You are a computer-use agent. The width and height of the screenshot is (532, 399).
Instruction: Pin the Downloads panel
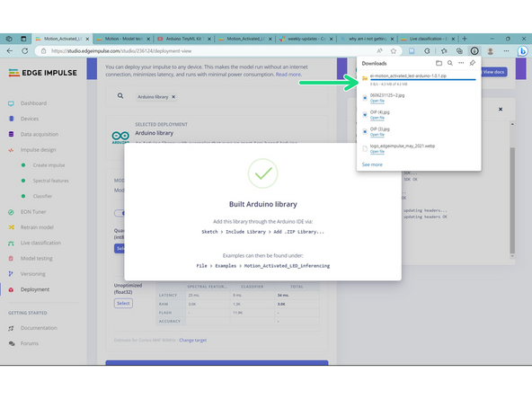click(x=473, y=63)
